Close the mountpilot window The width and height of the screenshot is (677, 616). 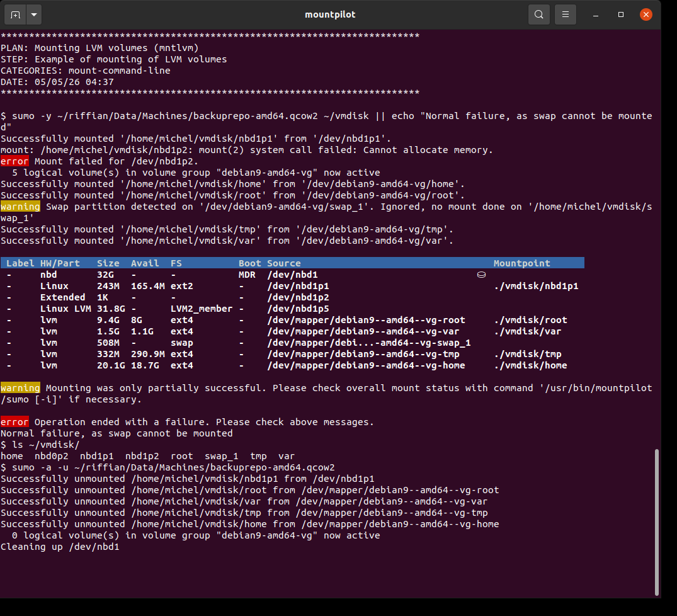[x=646, y=14]
